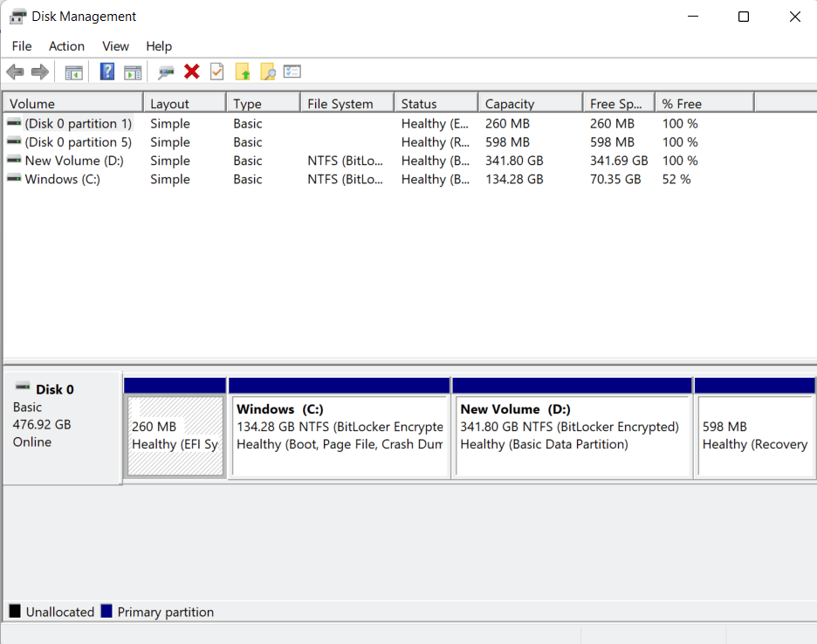Screen dimensions: 817x644
Task: Select Windows (C:) in the volume list
Action: tap(63, 179)
